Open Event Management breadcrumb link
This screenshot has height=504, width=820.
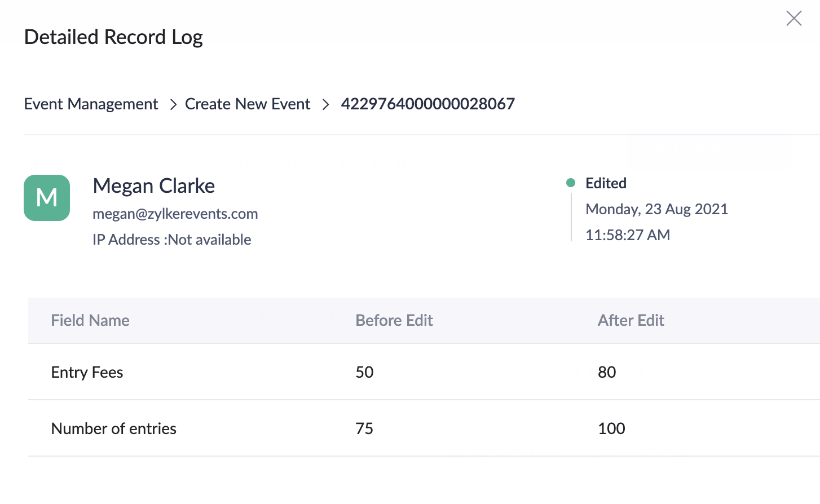[91, 104]
